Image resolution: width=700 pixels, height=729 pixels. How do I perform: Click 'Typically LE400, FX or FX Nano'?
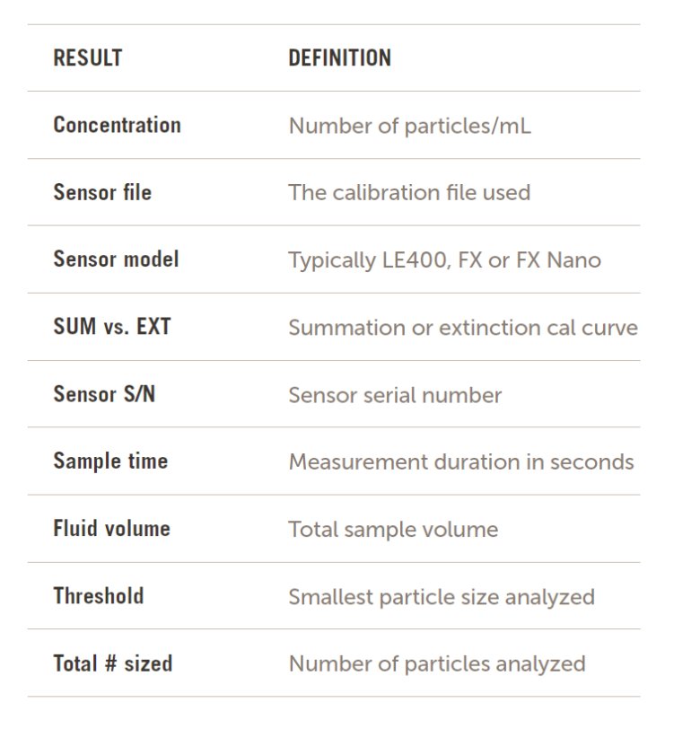(x=444, y=260)
